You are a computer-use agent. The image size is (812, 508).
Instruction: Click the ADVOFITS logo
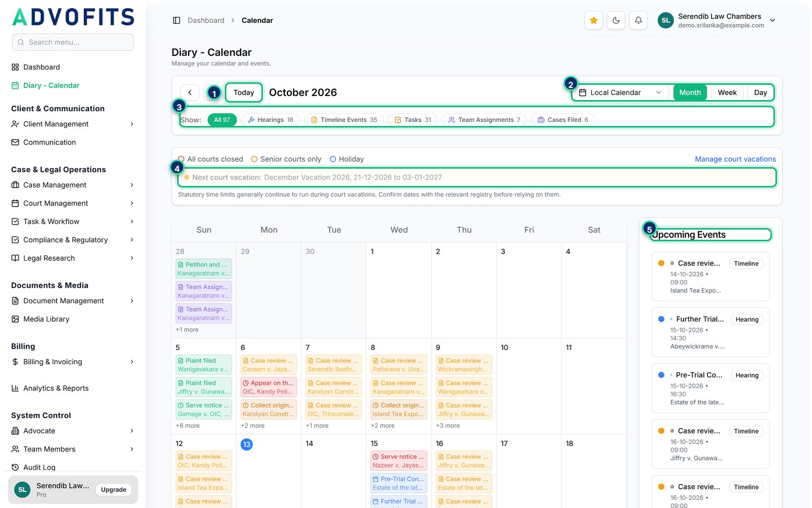pos(74,17)
